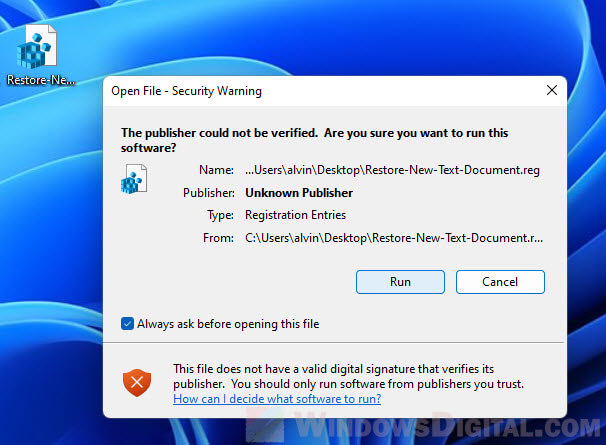Viewport: 606px width, 445px height.
Task: Click the 'Type:' field label
Action: pos(220,215)
